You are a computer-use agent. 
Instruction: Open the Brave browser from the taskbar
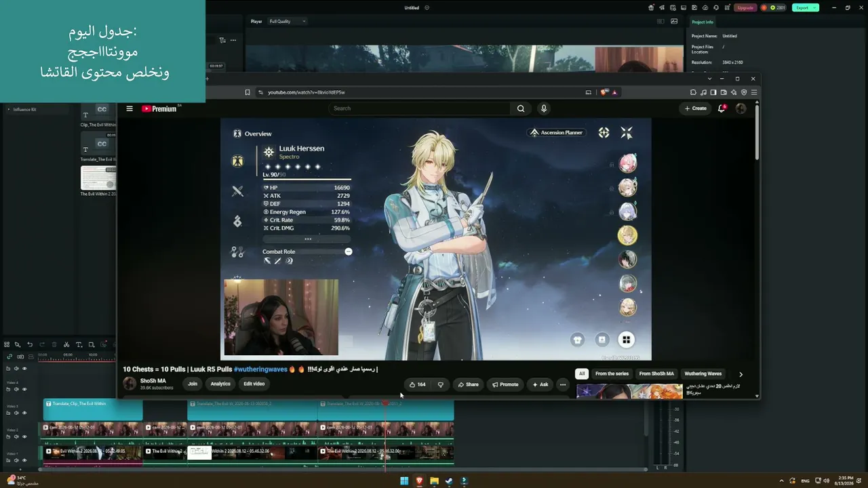click(419, 481)
